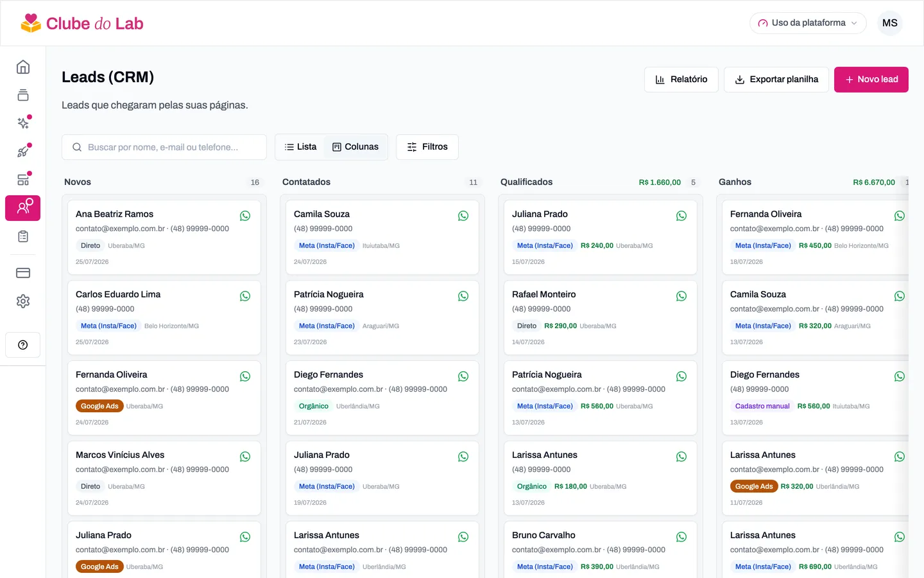Open the MS user avatar
This screenshot has height=578, width=924.
coord(890,23)
